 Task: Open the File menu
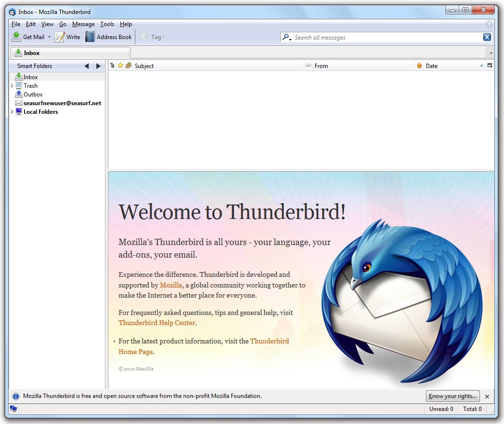(x=16, y=24)
